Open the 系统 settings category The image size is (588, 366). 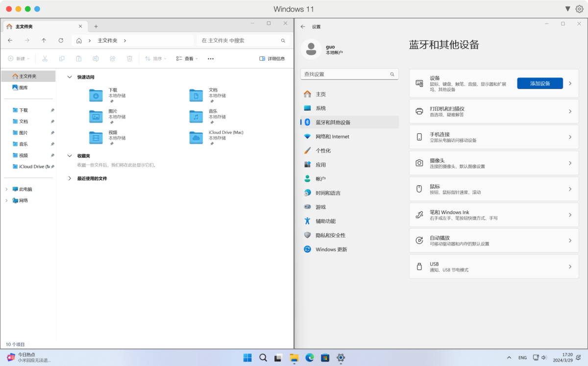pyautogui.click(x=349, y=108)
